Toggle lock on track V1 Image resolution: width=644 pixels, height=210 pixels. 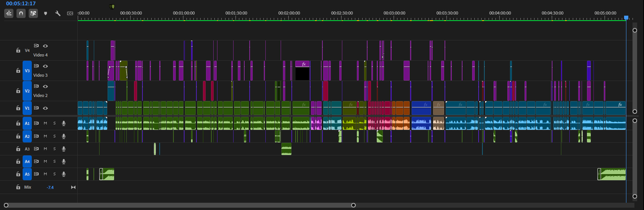click(18, 108)
